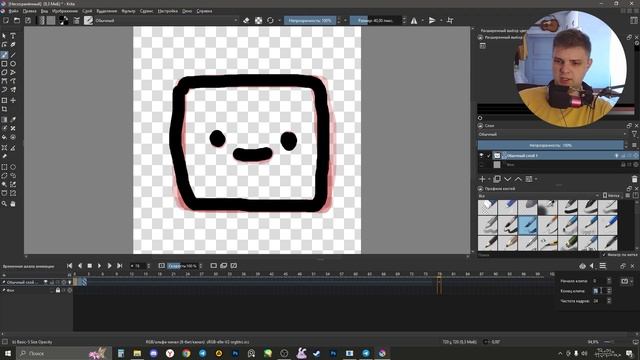Duplicate the selected layer
The image size is (640, 360).
[497, 179]
